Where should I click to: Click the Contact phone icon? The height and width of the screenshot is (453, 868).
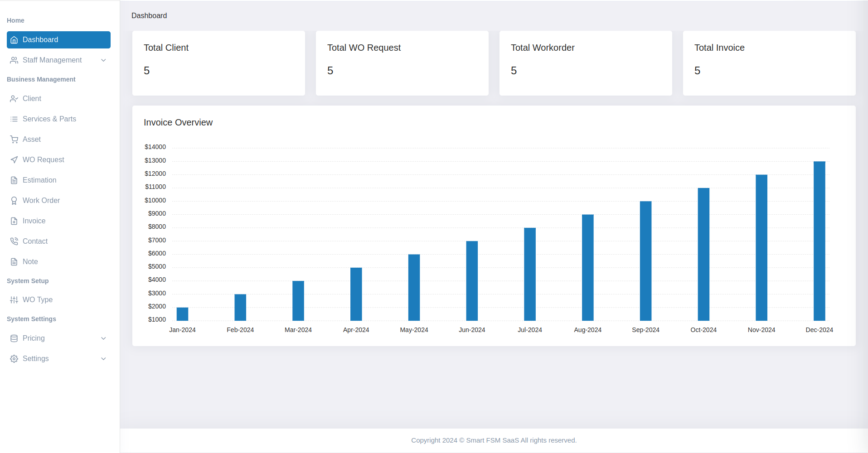click(14, 241)
